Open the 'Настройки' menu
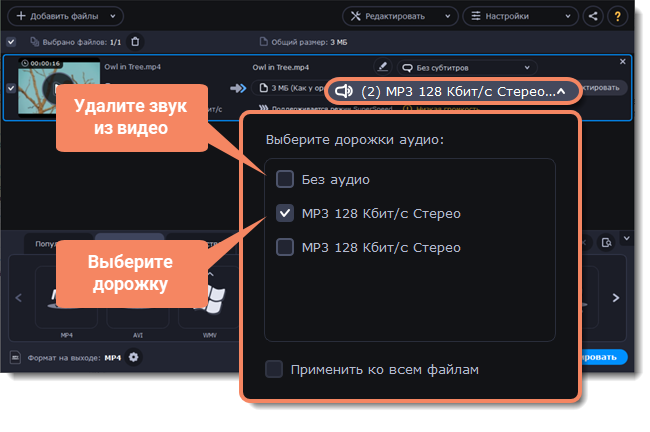The width and height of the screenshot is (650, 432). coord(518,16)
